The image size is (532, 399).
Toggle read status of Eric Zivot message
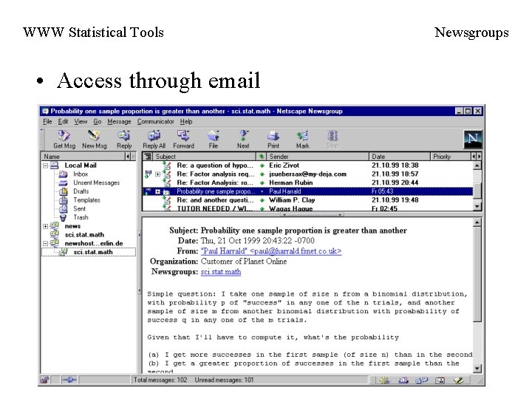(262, 166)
